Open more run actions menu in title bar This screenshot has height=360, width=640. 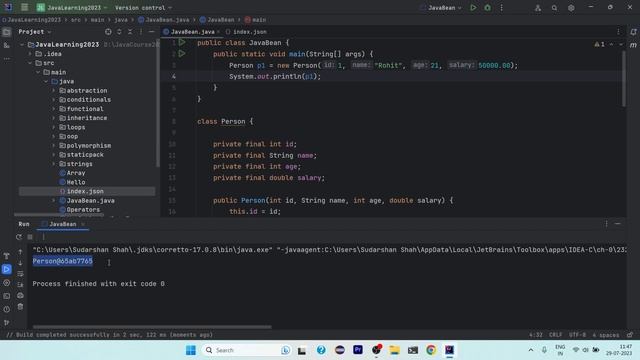tap(502, 7)
